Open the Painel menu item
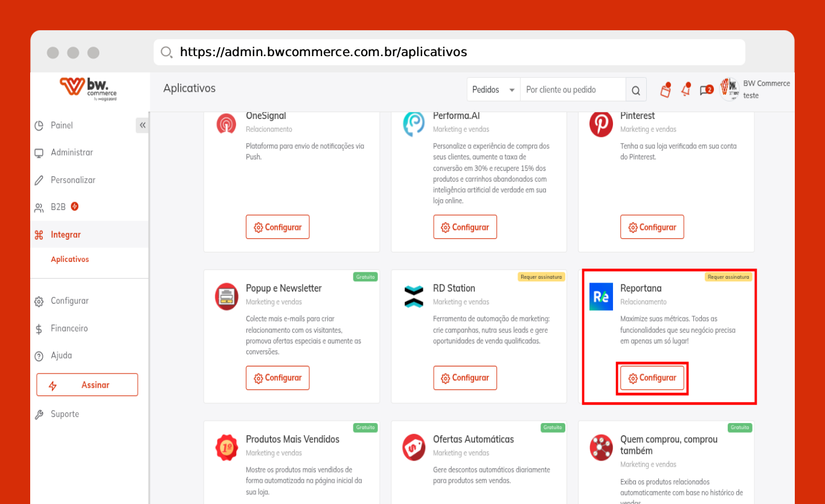The height and width of the screenshot is (504, 825). click(62, 126)
